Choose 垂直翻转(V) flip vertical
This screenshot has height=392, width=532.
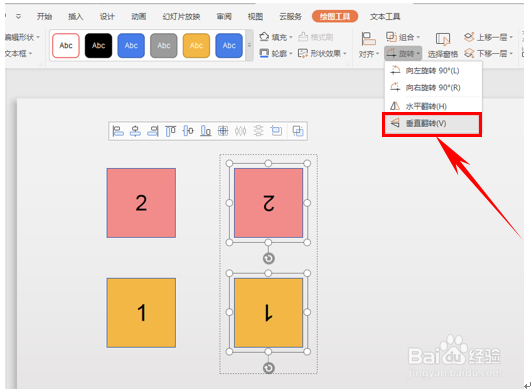(x=432, y=124)
